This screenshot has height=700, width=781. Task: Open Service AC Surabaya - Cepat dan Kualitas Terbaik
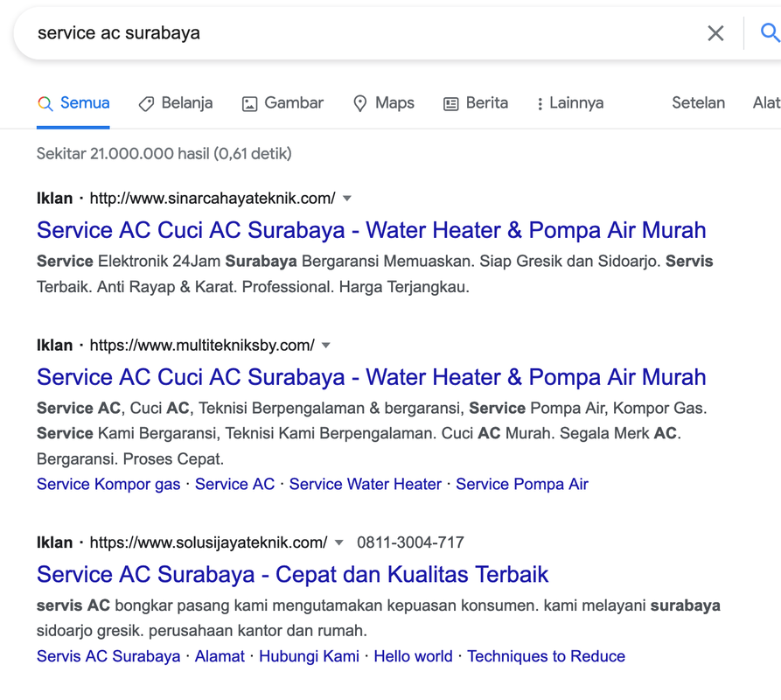click(x=292, y=575)
